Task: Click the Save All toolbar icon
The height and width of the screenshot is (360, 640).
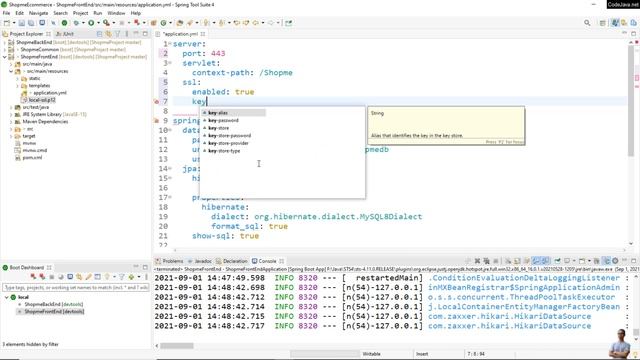Action: tap(31, 23)
